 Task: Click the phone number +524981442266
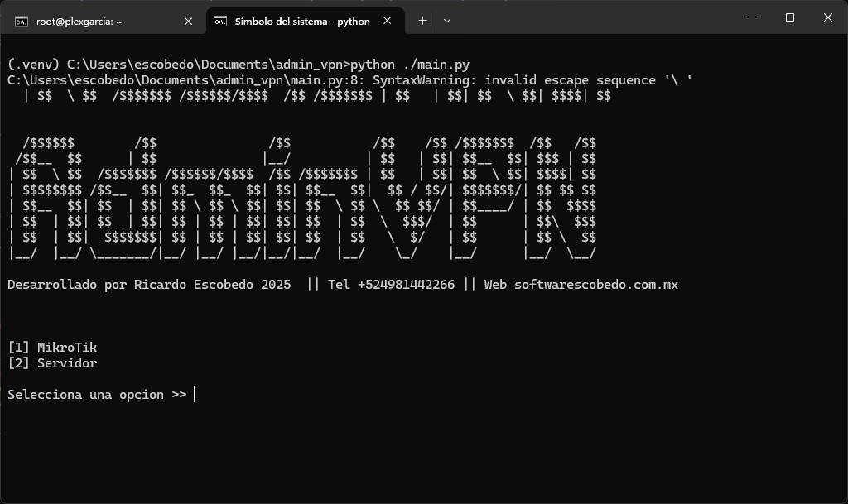tap(406, 285)
